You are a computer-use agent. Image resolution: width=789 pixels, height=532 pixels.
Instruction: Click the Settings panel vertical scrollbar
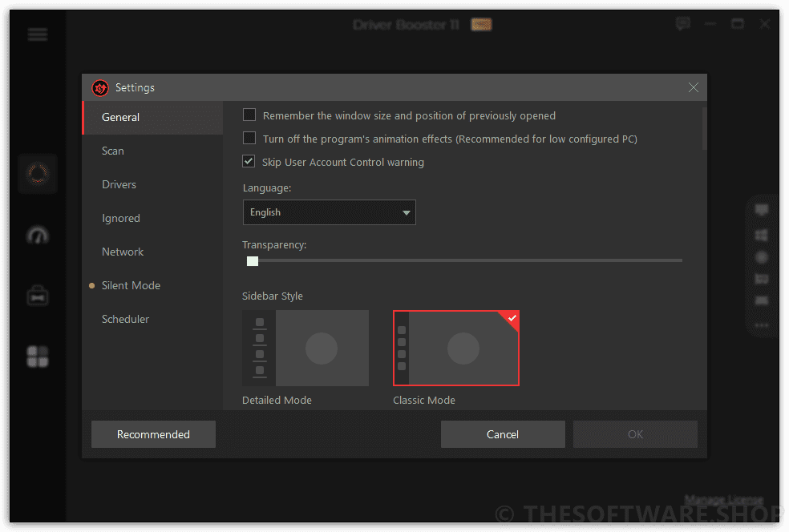point(705,128)
